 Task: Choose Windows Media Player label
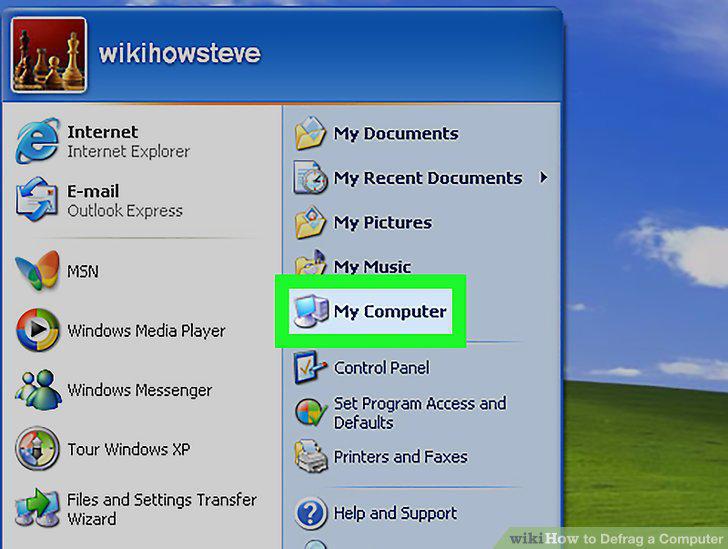(146, 331)
